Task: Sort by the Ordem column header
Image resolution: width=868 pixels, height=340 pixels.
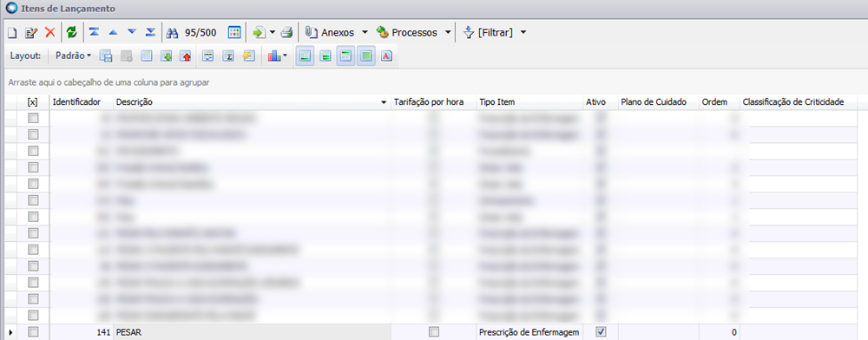Action: 719,102
